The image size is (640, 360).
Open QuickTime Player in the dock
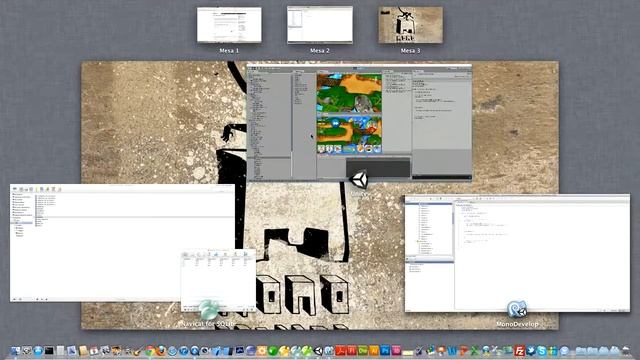pos(195,351)
